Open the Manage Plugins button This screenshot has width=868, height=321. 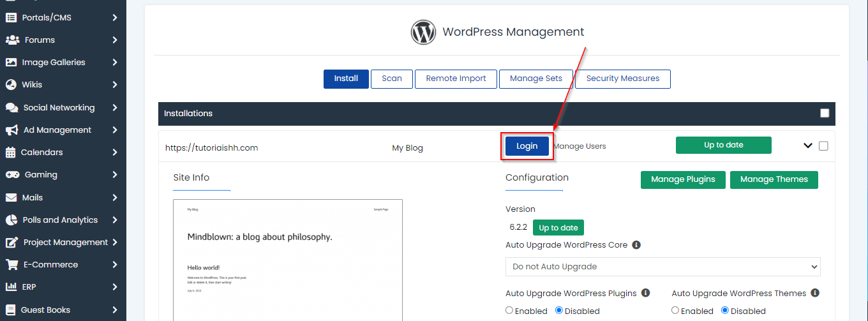(682, 180)
